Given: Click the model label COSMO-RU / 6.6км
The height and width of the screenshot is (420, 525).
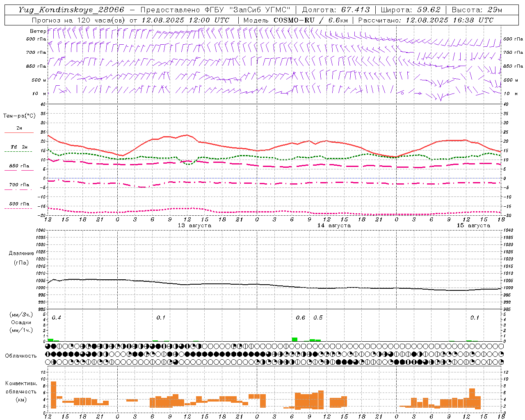Looking at the screenshot, I should click(x=311, y=20).
